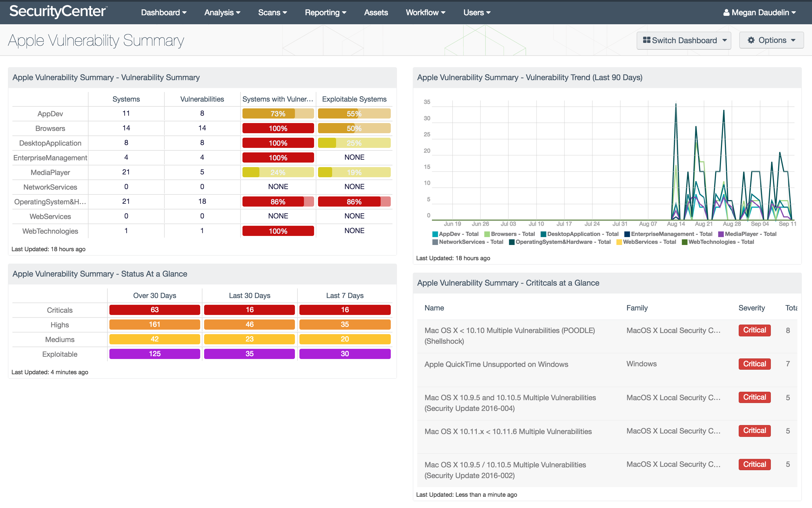
Task: Click WebTechnologies 100% bar
Action: (x=278, y=231)
